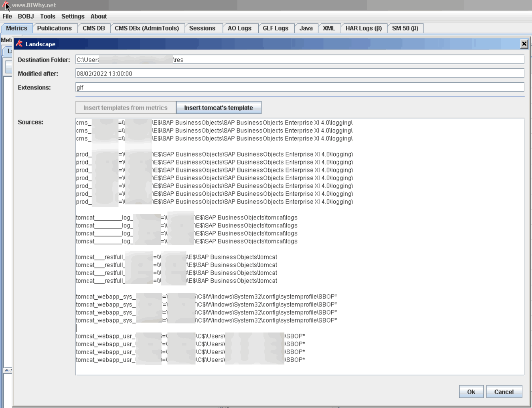This screenshot has height=408, width=532.
Task: Click the BIWhy application icon in title bar
Action: point(5,5)
